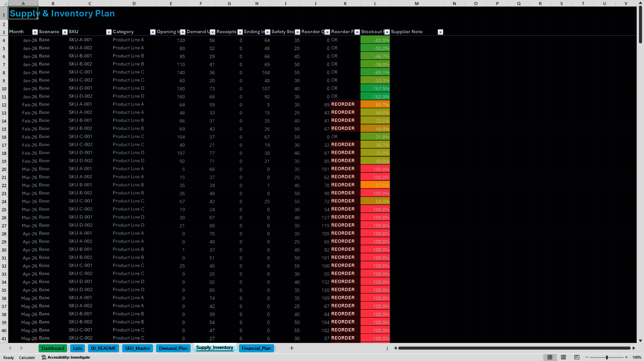Image resolution: width=644 pixels, height=361 pixels.
Task: Select row 12 header
Action: 4,105
